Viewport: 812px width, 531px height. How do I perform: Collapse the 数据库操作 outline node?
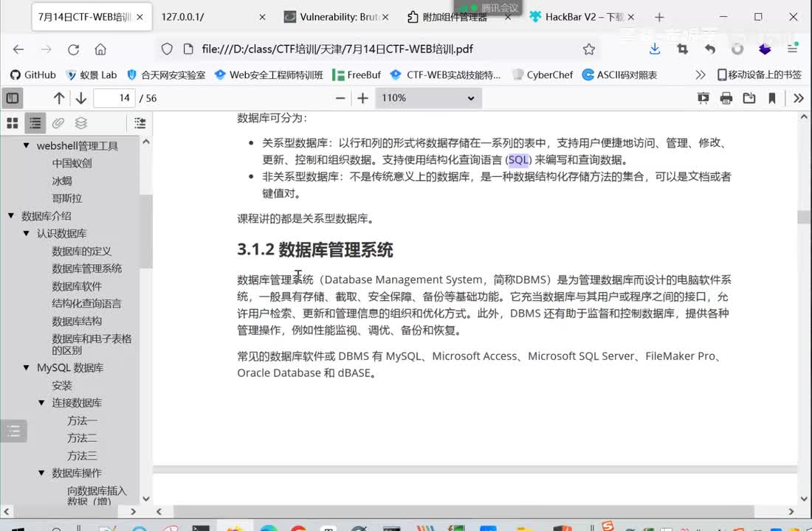41,473
